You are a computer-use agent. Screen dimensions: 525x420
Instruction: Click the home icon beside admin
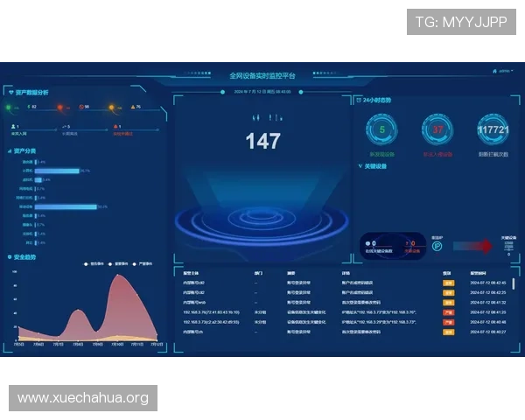494,71
